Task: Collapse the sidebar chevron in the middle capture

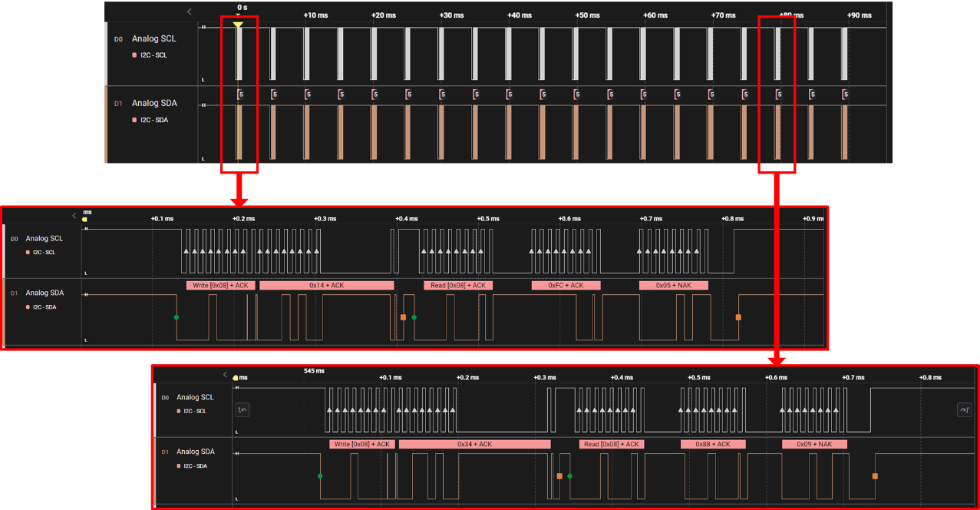Action: (74, 216)
